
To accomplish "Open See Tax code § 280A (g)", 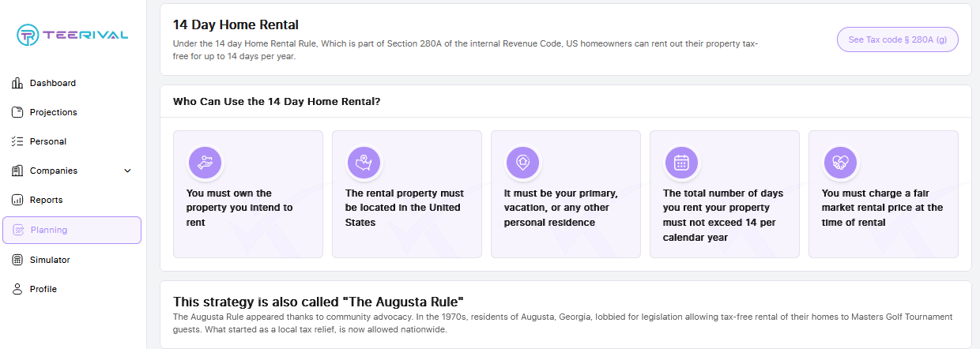I will click(898, 39).
